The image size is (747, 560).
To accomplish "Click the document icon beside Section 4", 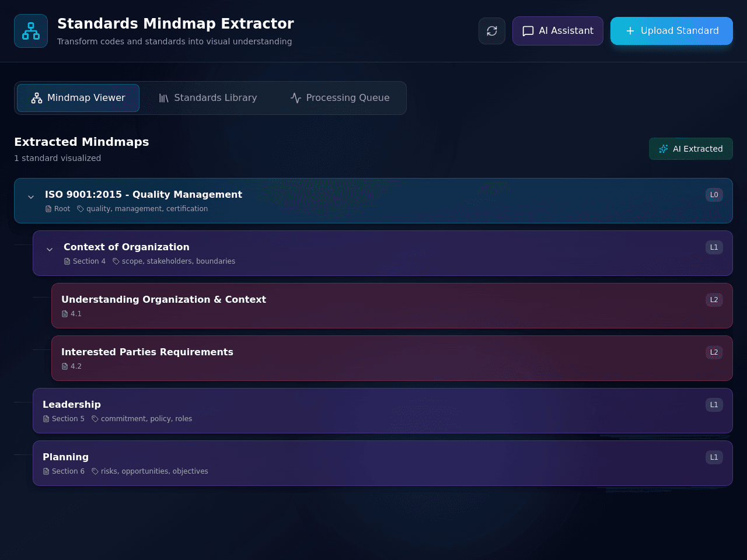I will click(67, 261).
